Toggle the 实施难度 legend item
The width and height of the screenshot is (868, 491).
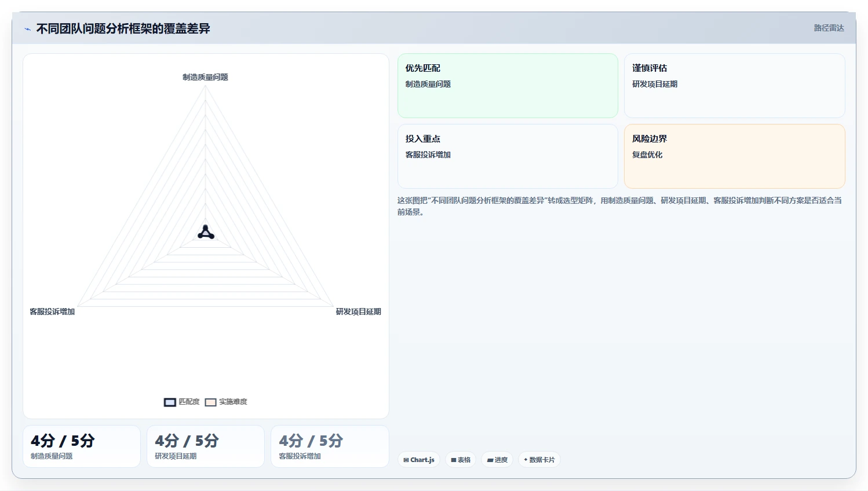(x=226, y=402)
